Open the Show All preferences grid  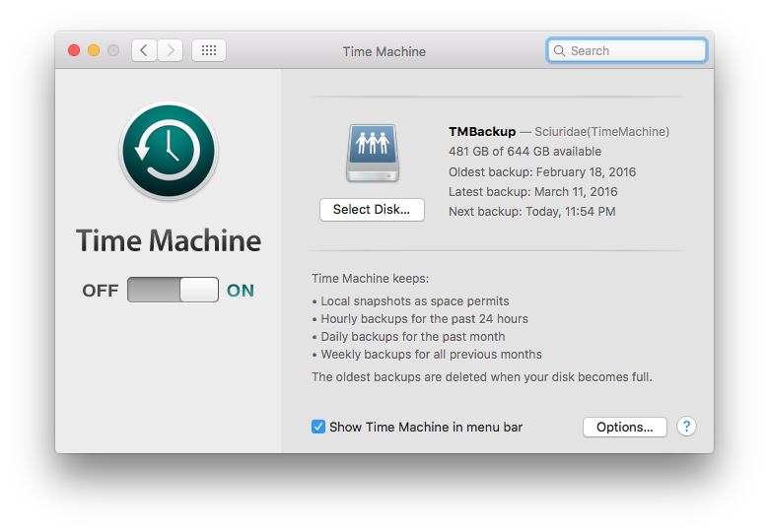[x=209, y=50]
